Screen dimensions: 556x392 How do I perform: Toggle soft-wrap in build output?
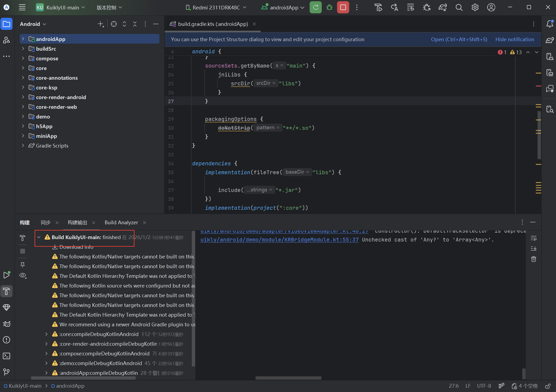(x=533, y=238)
